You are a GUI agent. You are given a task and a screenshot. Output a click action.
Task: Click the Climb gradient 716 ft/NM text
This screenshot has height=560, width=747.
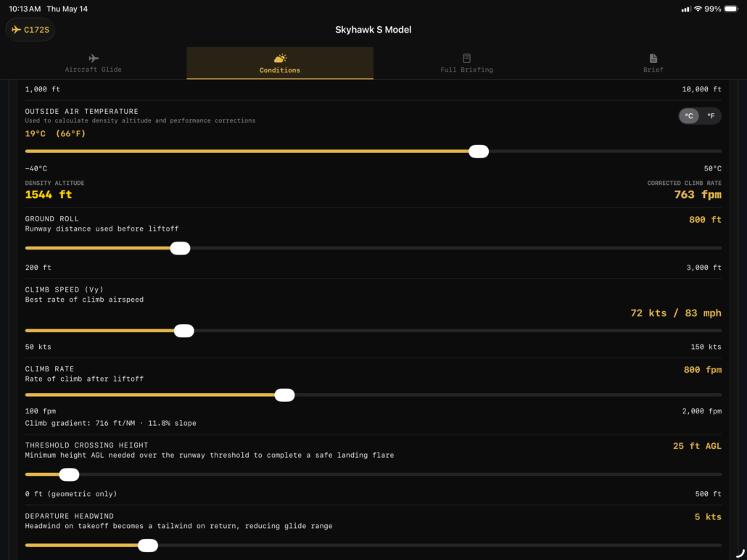110,423
